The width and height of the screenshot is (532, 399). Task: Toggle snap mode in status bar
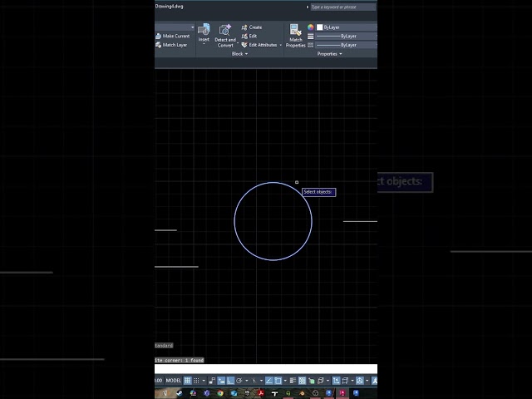click(196, 381)
